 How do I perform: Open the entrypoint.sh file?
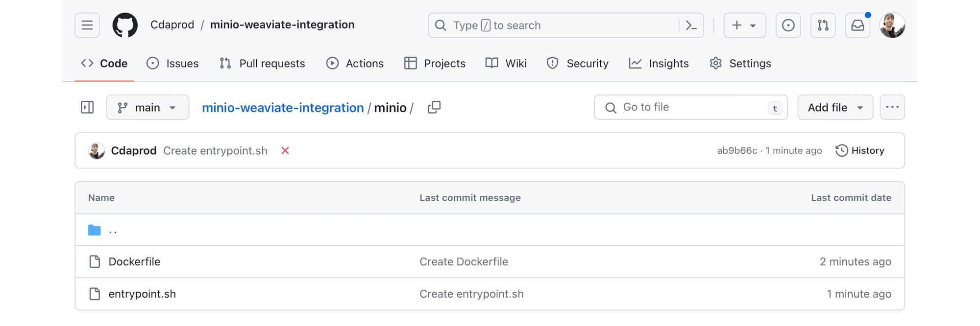point(142,294)
